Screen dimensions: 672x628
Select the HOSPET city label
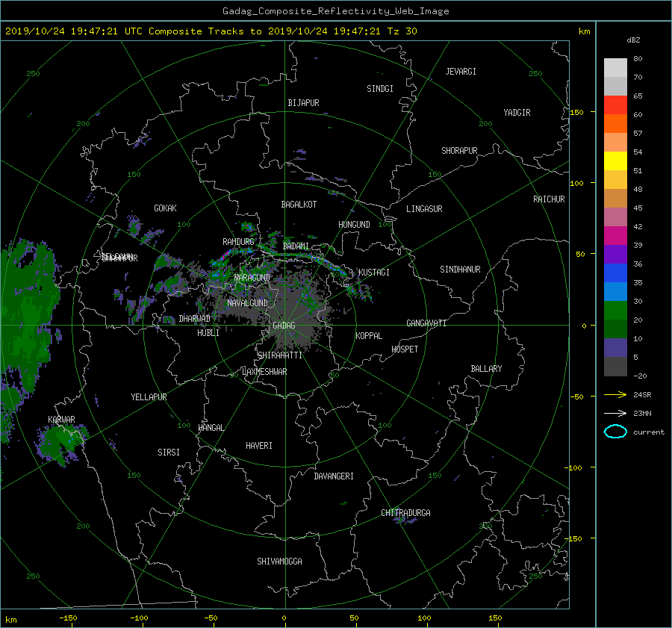[405, 349]
